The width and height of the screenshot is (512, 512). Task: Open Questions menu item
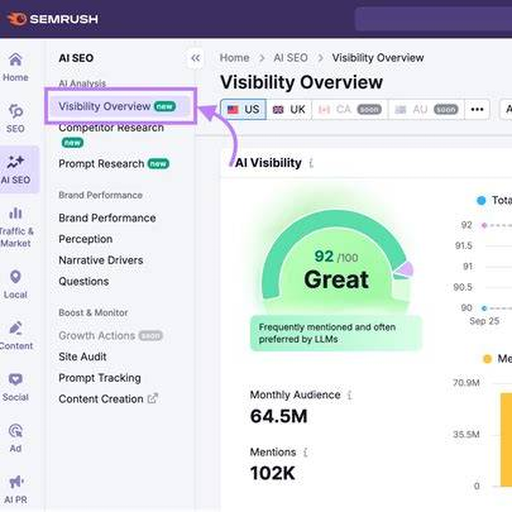84,281
